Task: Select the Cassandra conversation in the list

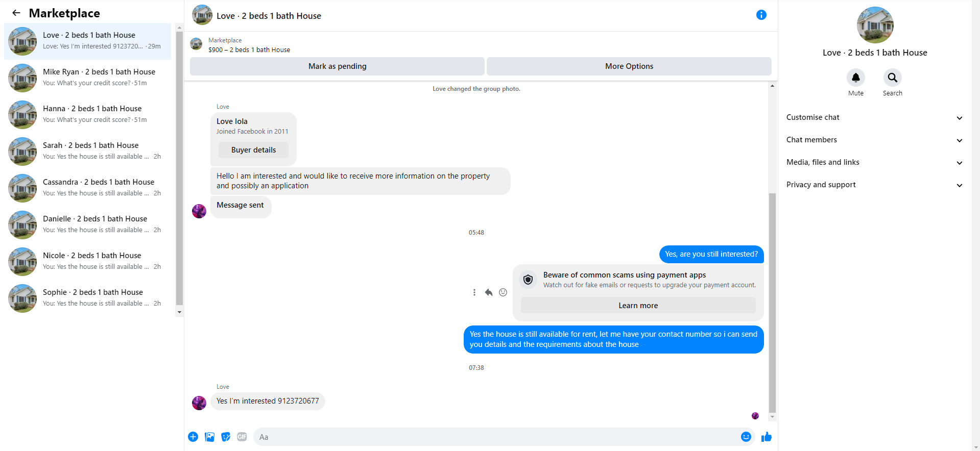Action: coord(88,188)
